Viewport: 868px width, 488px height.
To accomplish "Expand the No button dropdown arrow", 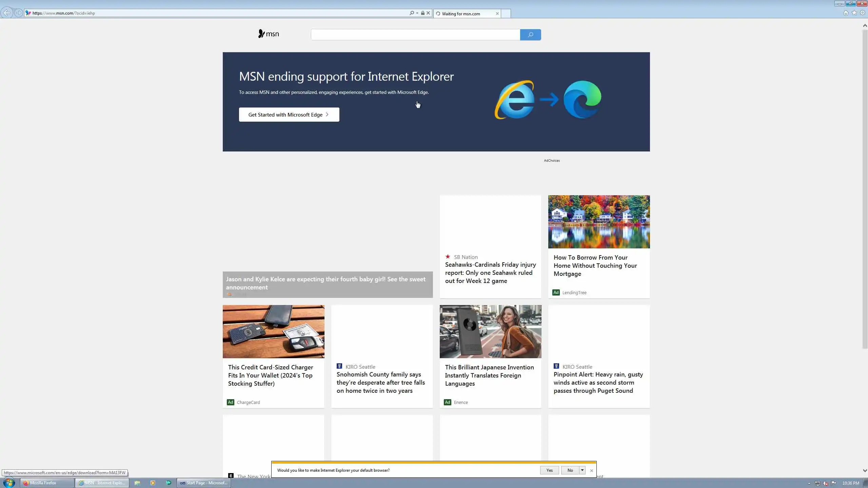I will click(582, 470).
